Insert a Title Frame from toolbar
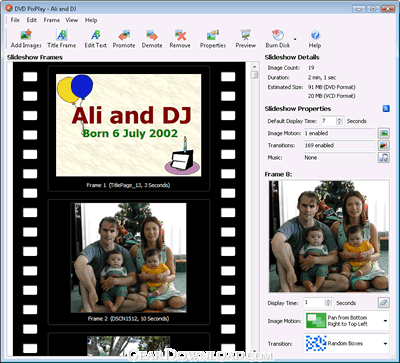400x363 pixels. tap(62, 39)
